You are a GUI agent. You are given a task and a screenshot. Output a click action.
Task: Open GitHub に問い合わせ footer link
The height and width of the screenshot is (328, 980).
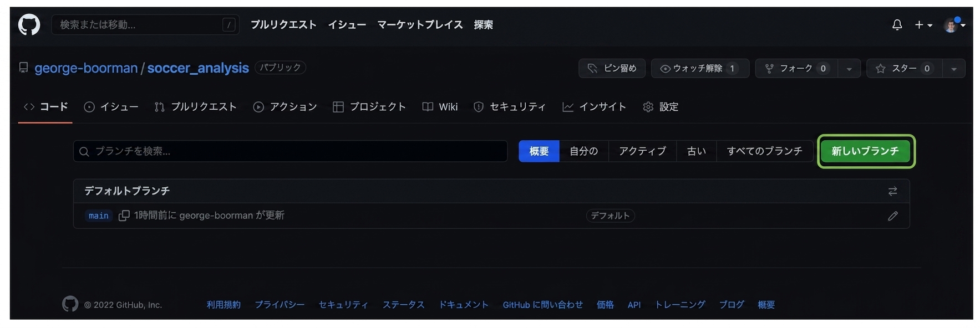pos(543,305)
